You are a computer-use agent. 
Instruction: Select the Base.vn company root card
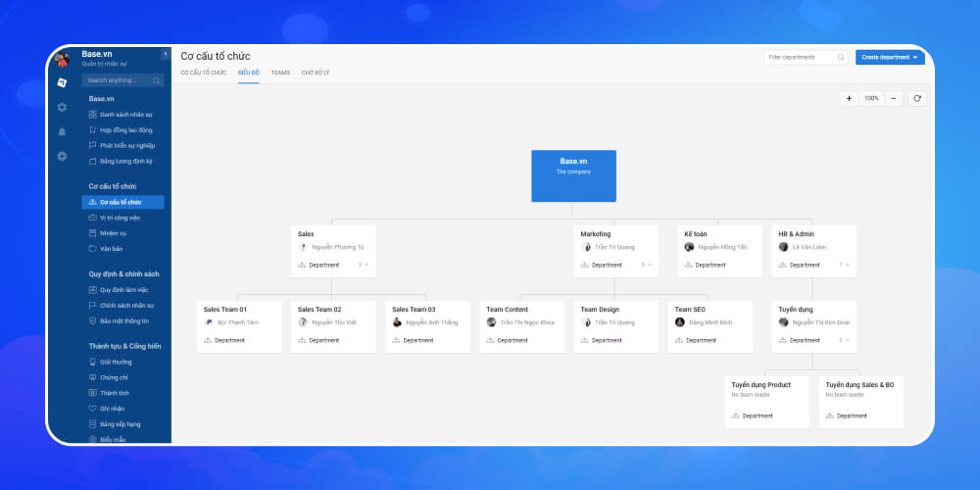(573, 175)
